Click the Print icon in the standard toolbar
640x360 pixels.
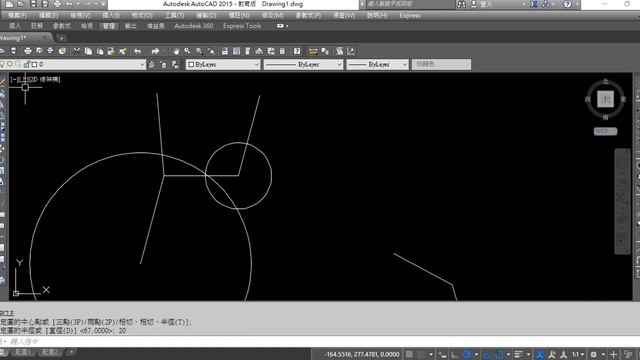click(x=28, y=51)
